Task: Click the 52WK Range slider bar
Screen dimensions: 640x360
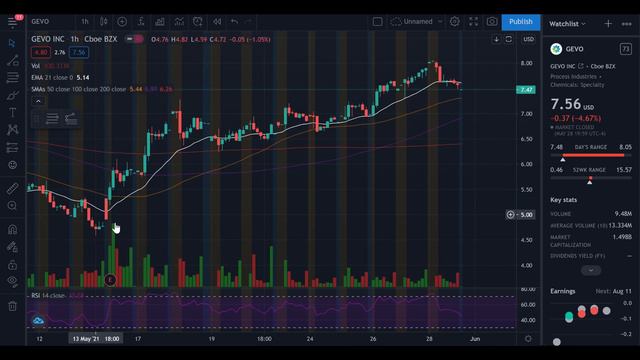Action: pyautogui.click(x=591, y=178)
